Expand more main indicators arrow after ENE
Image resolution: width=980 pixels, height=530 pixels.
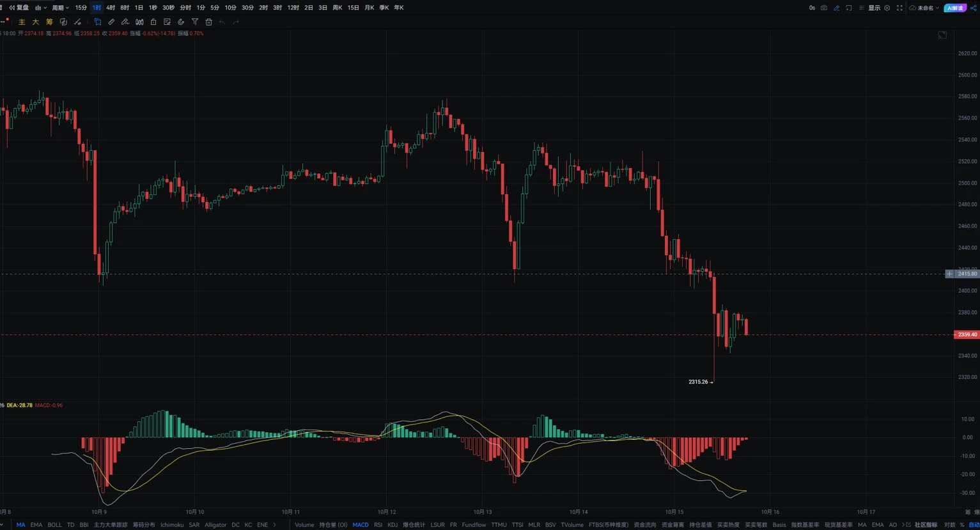[x=275, y=525]
